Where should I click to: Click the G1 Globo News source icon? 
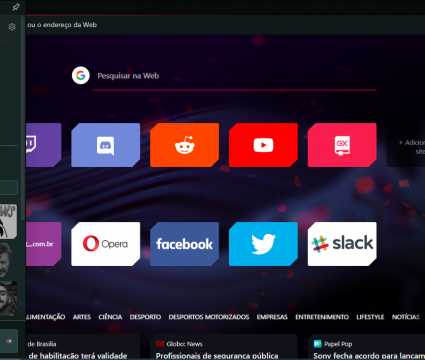160,344
